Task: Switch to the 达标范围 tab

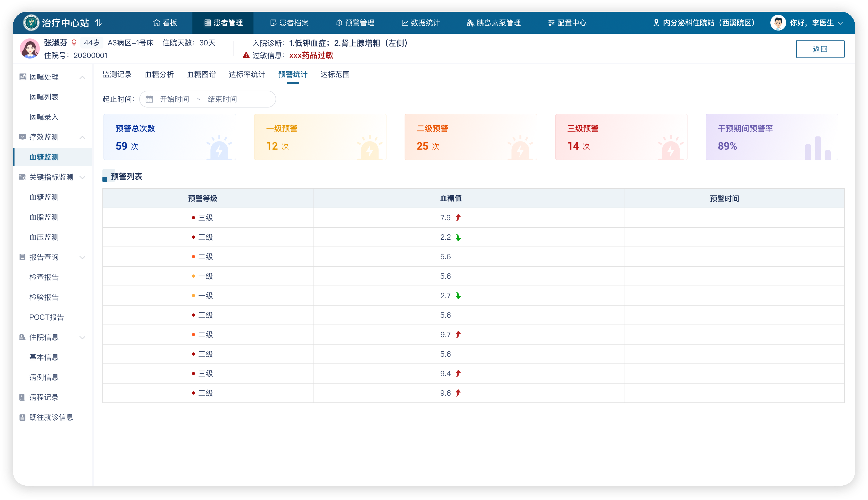Action: pyautogui.click(x=335, y=74)
